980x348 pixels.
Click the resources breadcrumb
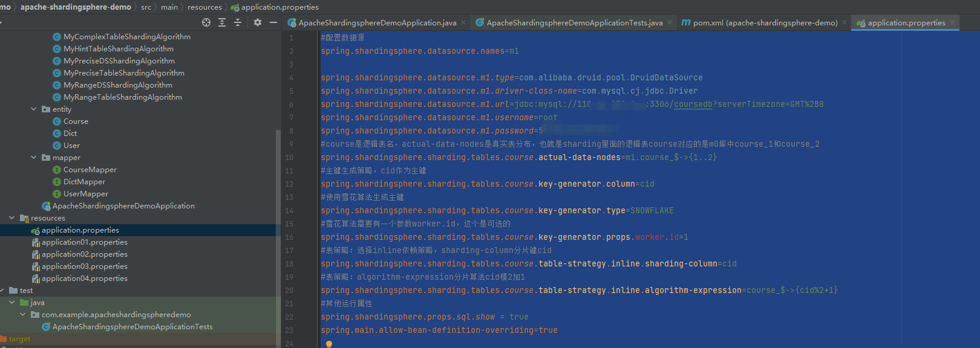coord(204,7)
